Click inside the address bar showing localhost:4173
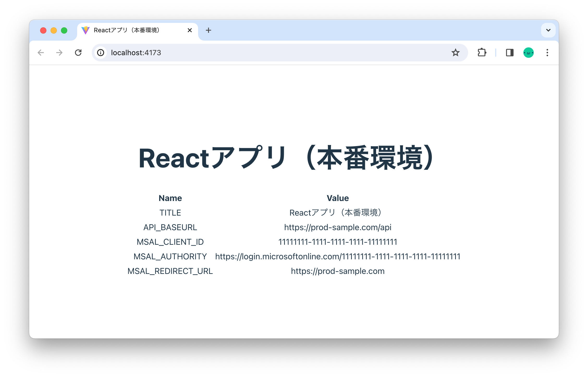This screenshot has height=377, width=588. pos(235,53)
